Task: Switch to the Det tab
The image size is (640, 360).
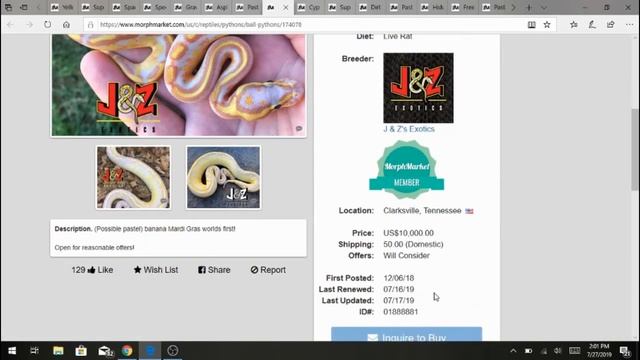Action: coord(371,7)
